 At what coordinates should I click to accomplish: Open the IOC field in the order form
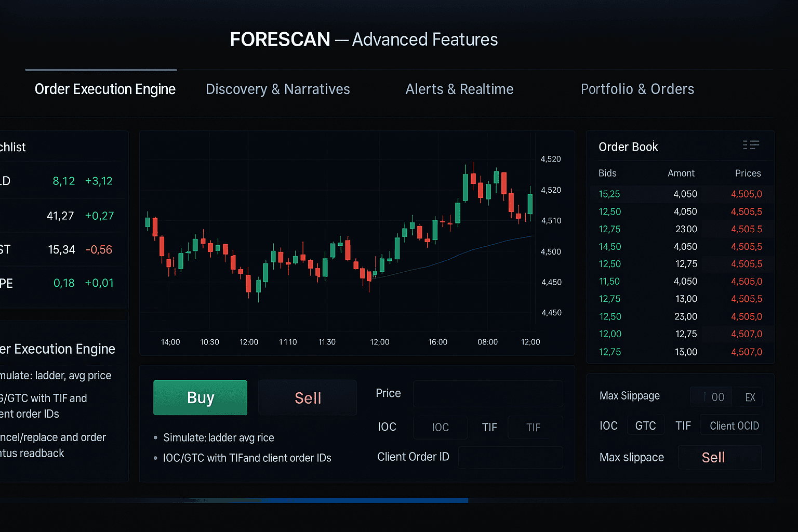click(441, 427)
